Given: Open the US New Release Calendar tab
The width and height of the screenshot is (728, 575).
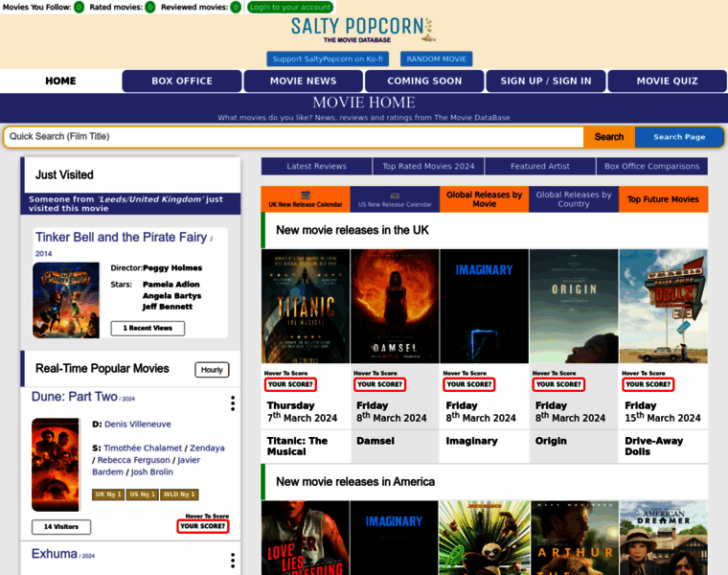Looking at the screenshot, I should tap(395, 199).
